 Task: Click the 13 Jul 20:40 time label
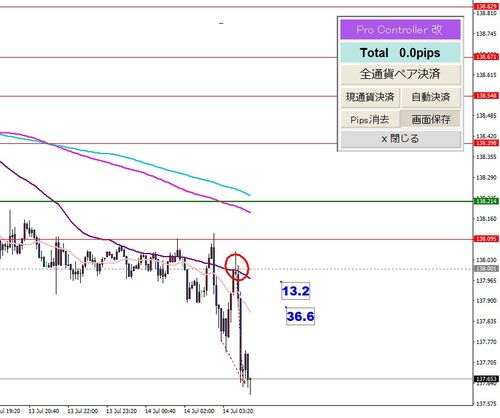pyautogui.click(x=44, y=411)
